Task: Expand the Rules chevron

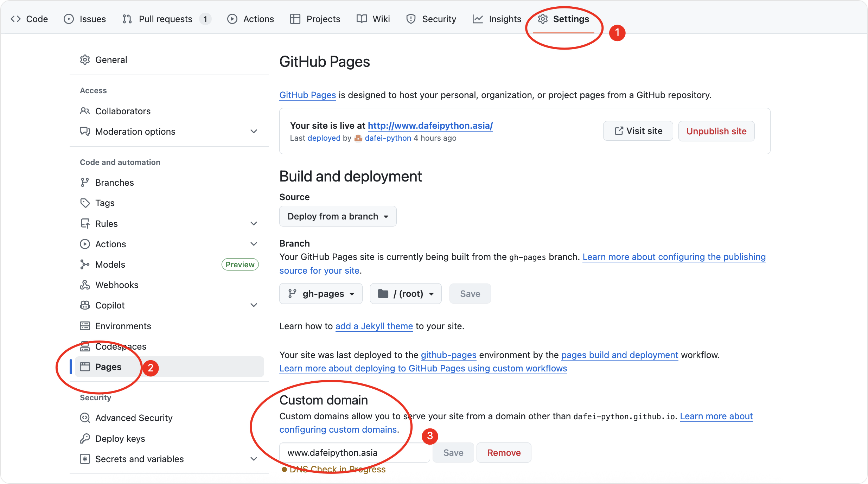Action: coord(254,224)
